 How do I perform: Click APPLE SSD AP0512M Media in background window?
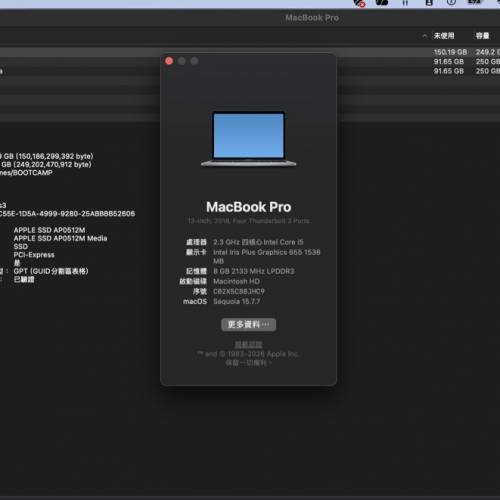pos(60,238)
